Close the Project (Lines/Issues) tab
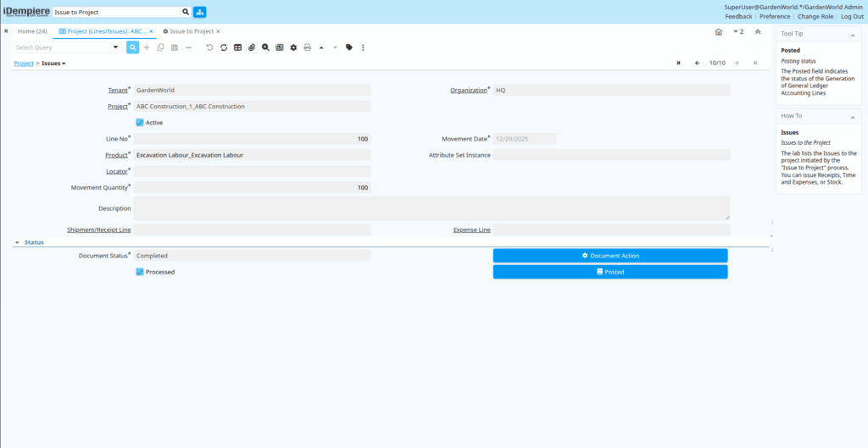Viewport: 868px width, 448px height. coord(151,31)
